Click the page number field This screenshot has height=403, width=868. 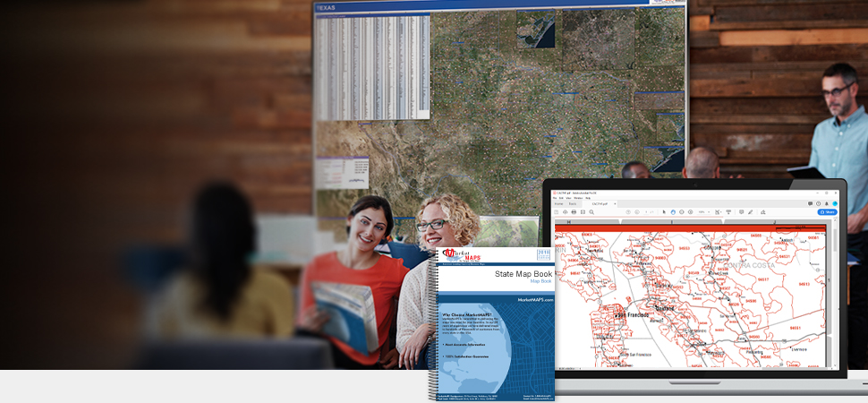click(646, 211)
